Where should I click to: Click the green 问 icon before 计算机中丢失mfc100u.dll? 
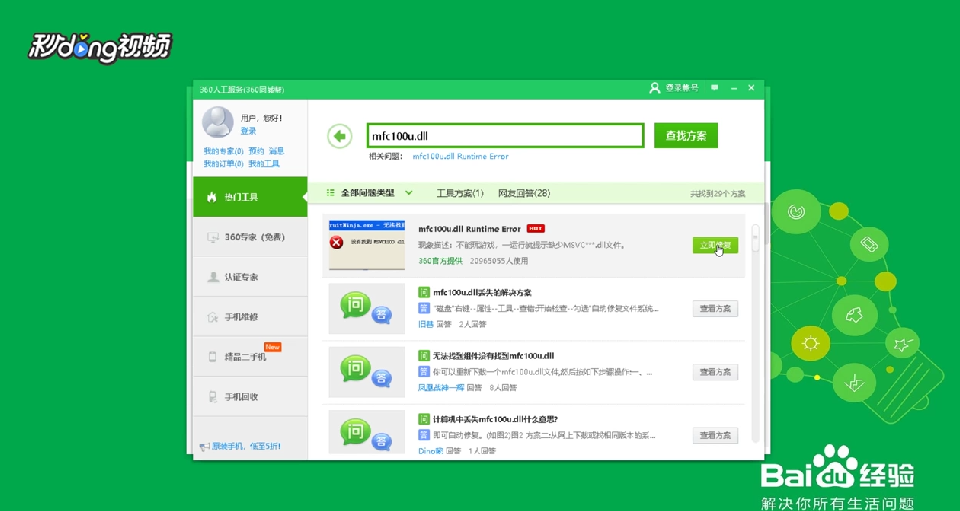point(424,419)
